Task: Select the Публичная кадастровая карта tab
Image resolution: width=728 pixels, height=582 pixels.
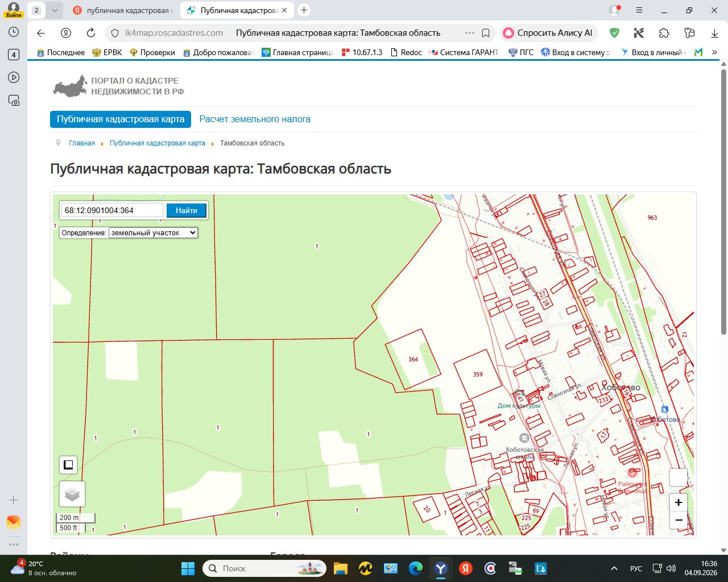Action: pyautogui.click(x=121, y=119)
